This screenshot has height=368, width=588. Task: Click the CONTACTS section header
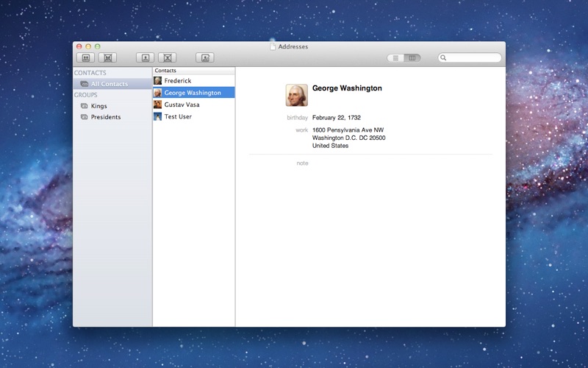point(90,73)
